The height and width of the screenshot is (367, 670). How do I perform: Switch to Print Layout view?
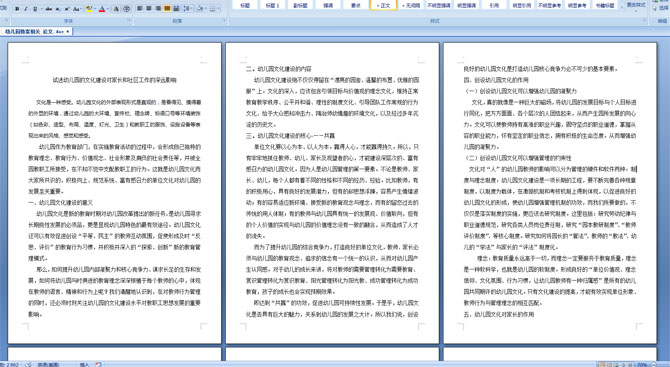click(x=602, y=364)
